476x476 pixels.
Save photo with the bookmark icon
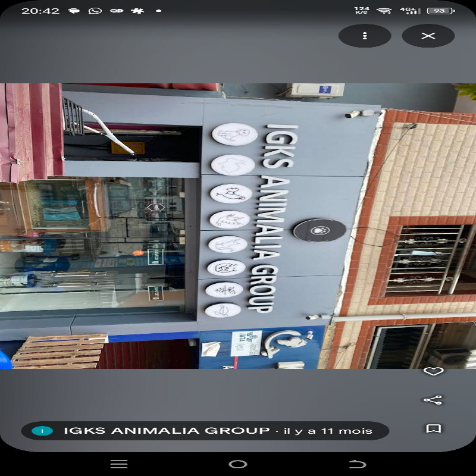434,428
